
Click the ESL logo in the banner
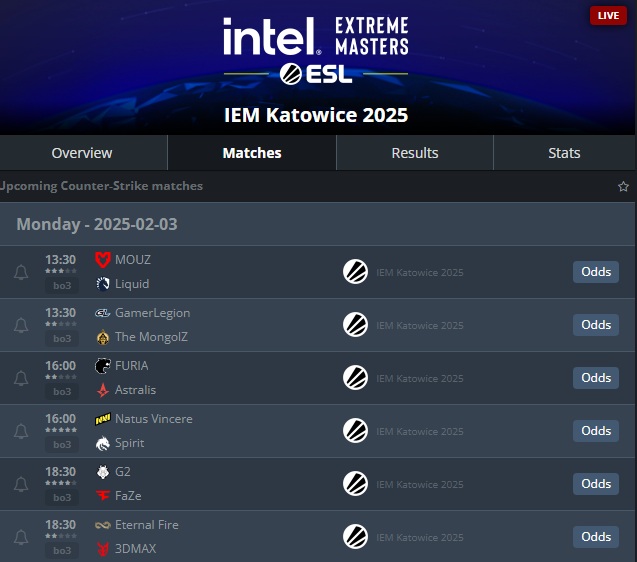click(x=316, y=74)
